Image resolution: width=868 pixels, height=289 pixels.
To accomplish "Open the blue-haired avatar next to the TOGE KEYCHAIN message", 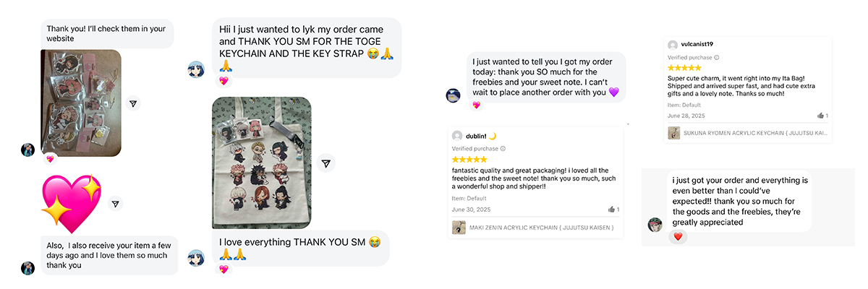I will click(x=196, y=69).
